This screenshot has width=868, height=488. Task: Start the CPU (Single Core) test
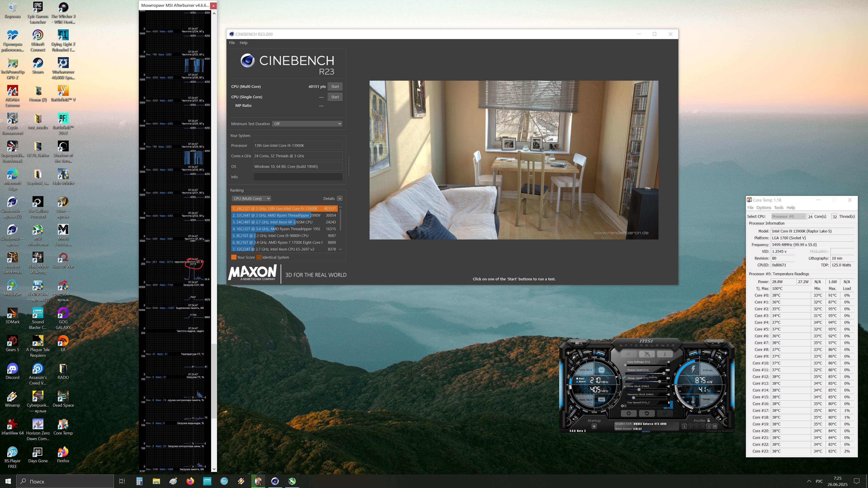click(335, 97)
